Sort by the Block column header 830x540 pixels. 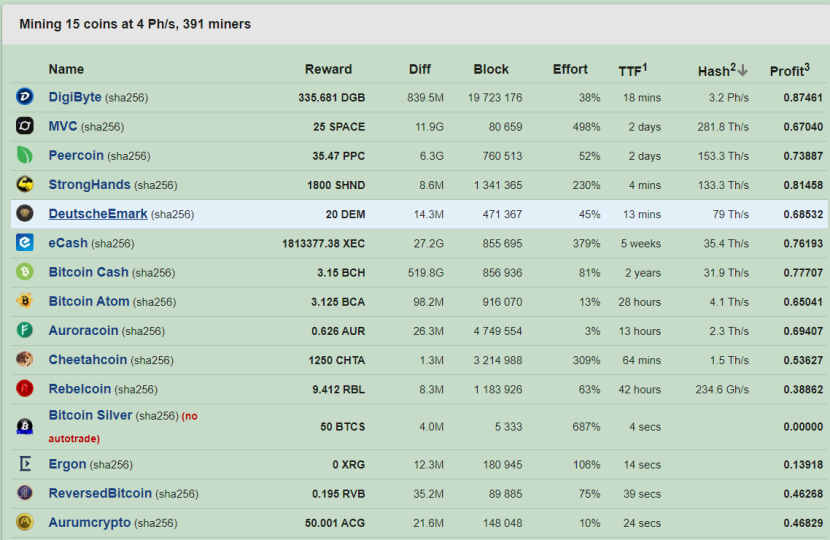tap(491, 69)
